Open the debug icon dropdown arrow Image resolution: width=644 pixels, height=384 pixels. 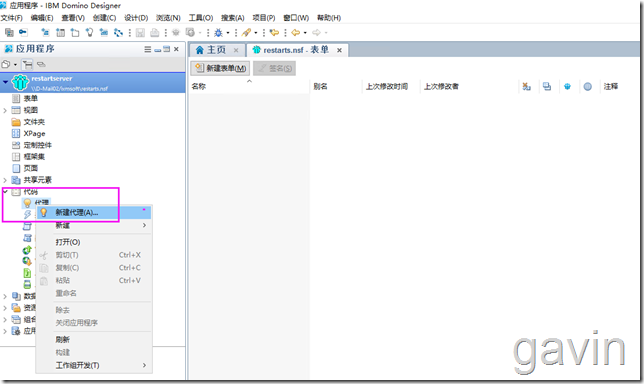[x=228, y=33]
